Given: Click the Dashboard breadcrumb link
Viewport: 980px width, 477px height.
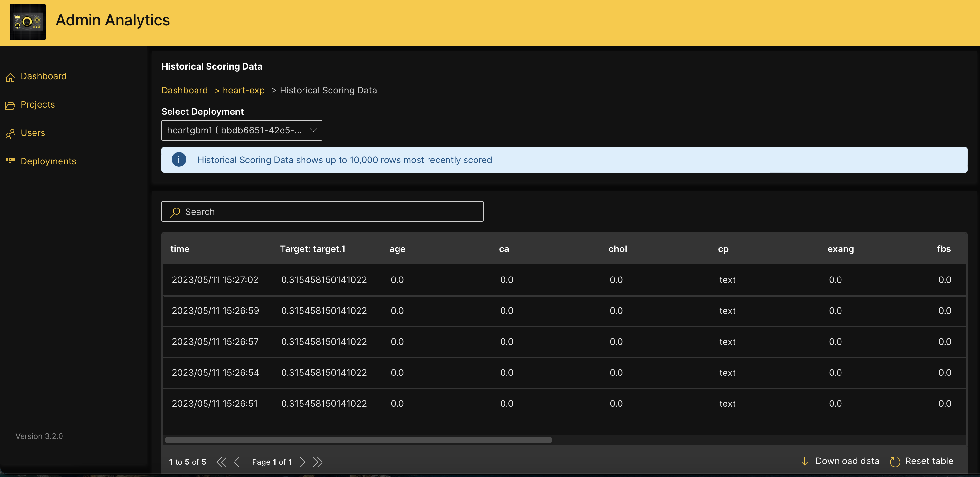Looking at the screenshot, I should [185, 90].
